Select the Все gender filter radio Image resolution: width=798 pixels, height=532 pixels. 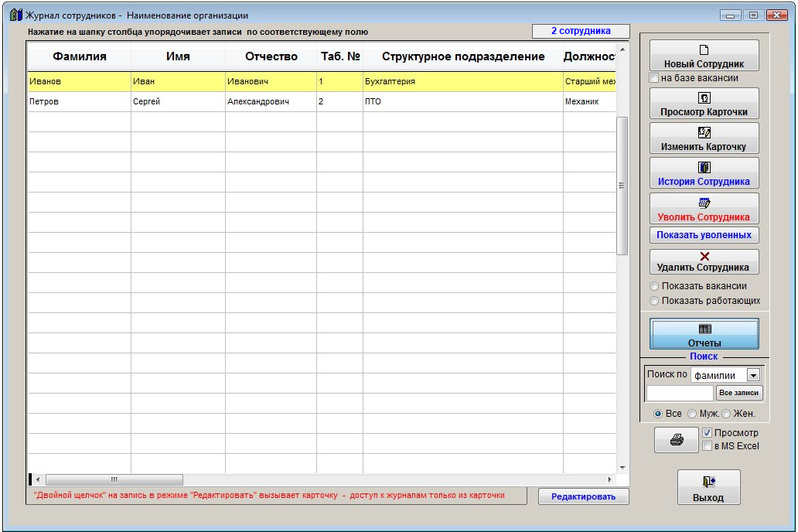click(x=657, y=414)
